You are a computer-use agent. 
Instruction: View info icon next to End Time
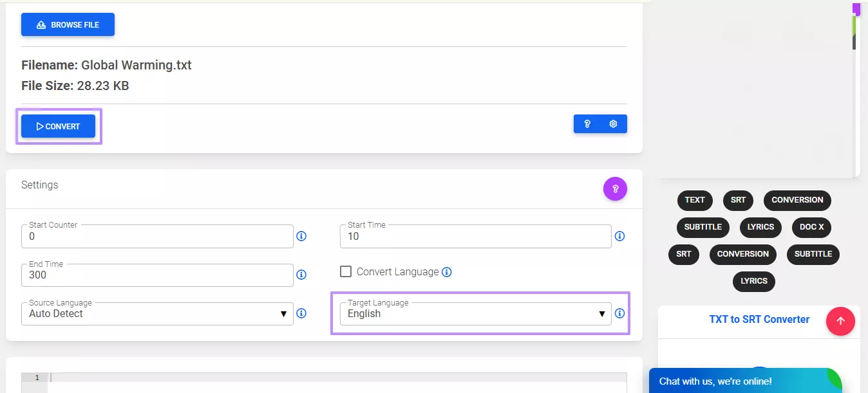(x=301, y=275)
